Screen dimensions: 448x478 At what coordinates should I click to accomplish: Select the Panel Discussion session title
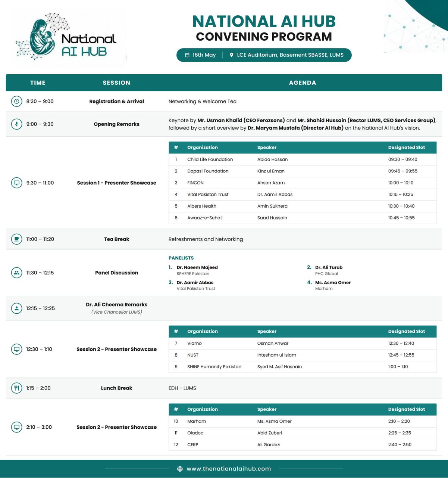117,273
